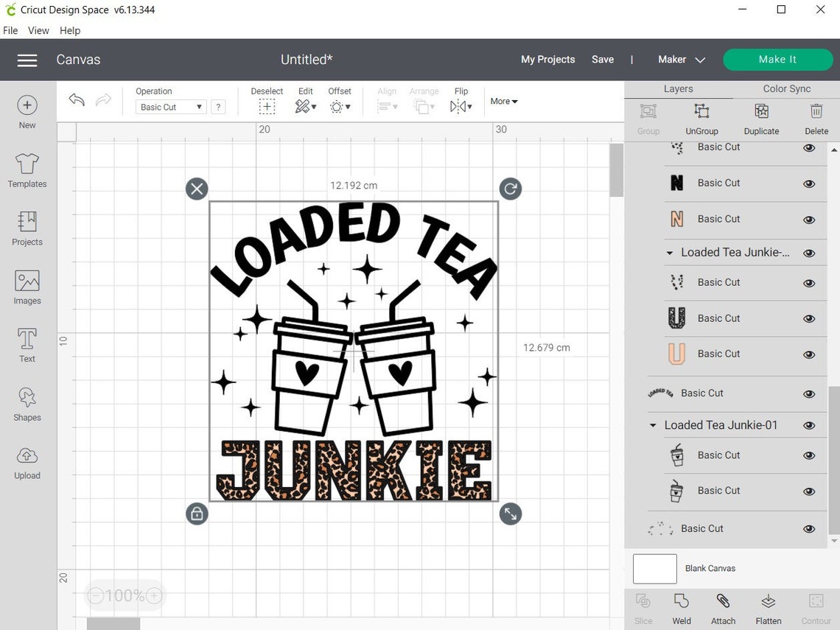840x630 pixels.
Task: Open the More options dropdown
Action: click(503, 101)
